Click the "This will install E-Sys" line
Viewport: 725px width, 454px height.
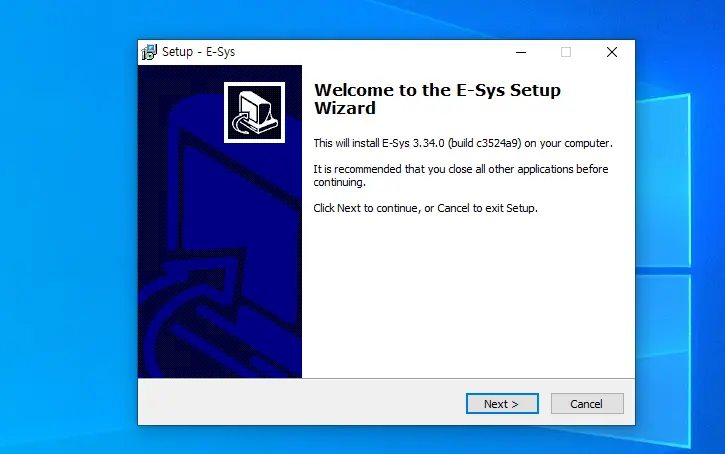coord(463,143)
